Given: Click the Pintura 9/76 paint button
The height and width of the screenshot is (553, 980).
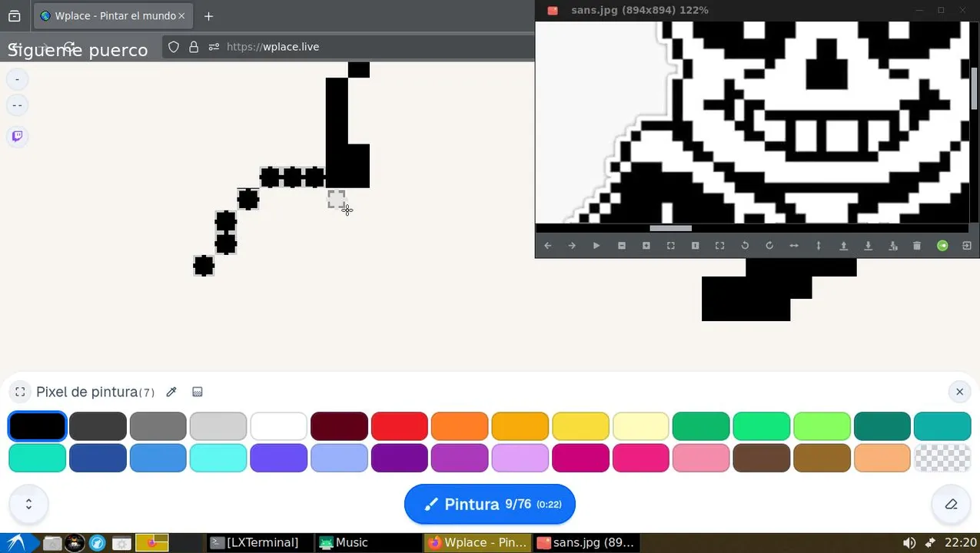Looking at the screenshot, I should [x=490, y=505].
